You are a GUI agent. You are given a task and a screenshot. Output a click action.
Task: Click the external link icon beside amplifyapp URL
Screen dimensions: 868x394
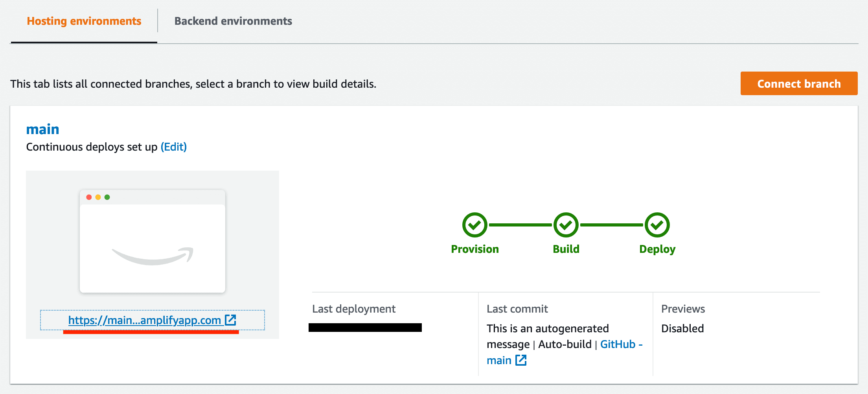pos(230,320)
